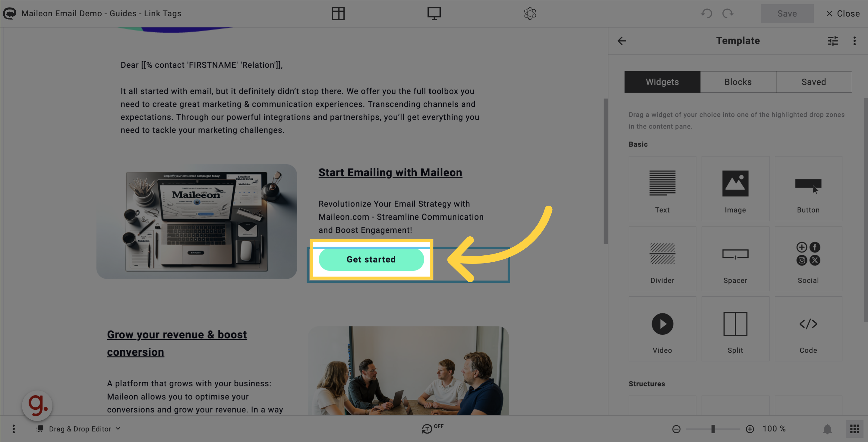Click the Text widget in Basic panel
Screen dimensions: 868x442
662,189
